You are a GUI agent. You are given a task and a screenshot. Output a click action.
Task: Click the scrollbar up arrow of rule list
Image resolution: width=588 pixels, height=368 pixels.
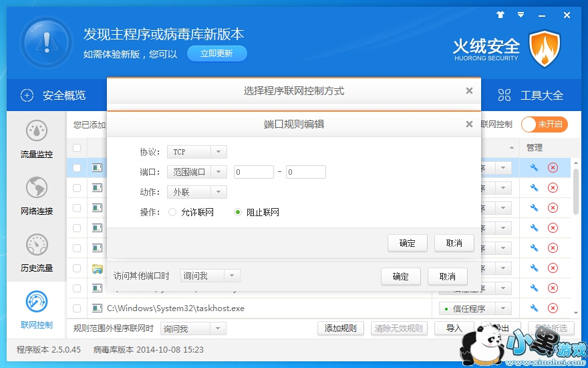(577, 163)
